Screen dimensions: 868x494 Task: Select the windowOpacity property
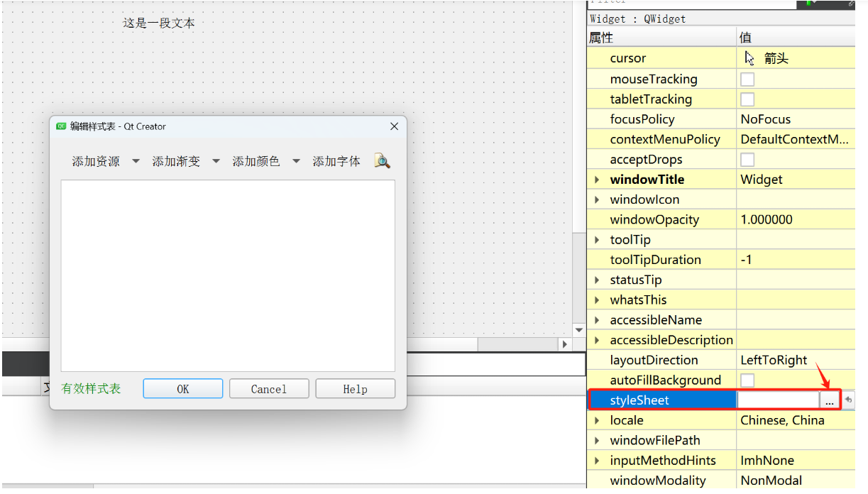pyautogui.click(x=654, y=219)
